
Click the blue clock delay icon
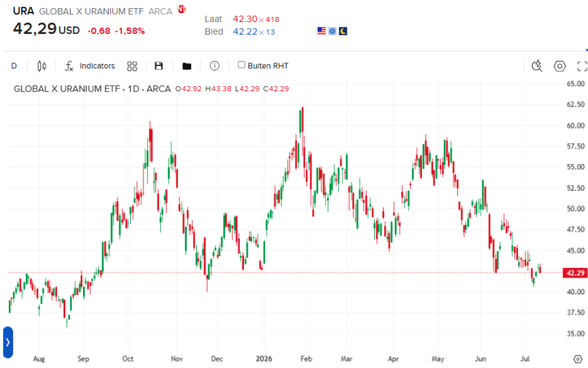[332, 31]
